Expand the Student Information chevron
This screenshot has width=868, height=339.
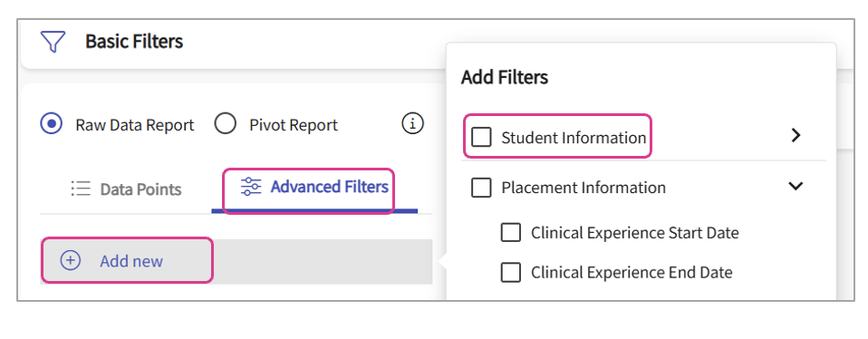[x=796, y=135]
